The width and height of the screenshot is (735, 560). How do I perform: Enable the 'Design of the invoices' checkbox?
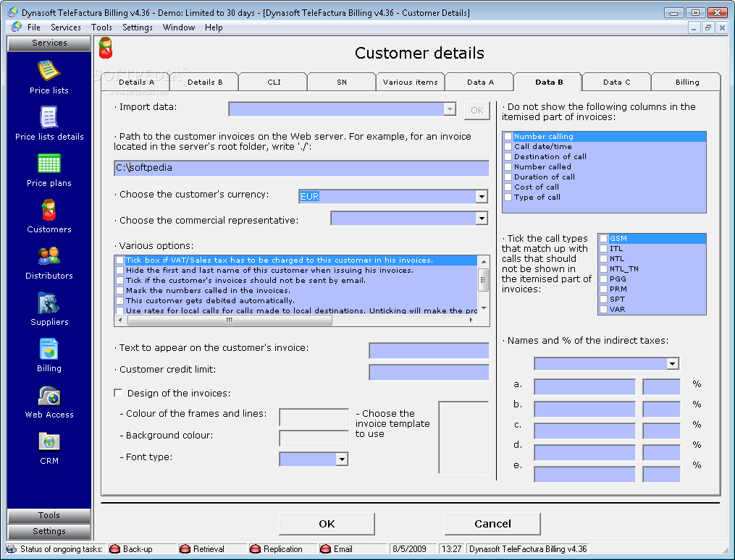coord(118,394)
